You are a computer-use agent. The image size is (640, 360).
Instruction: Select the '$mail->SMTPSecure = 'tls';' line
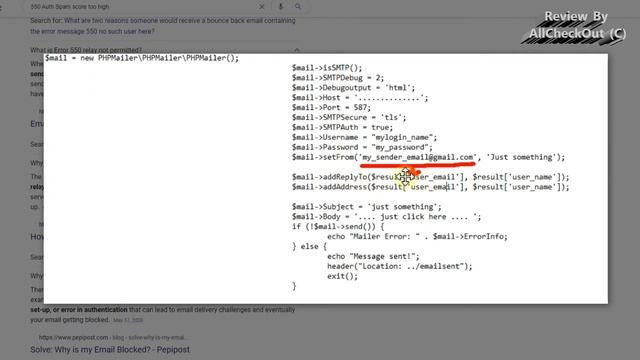click(x=349, y=118)
